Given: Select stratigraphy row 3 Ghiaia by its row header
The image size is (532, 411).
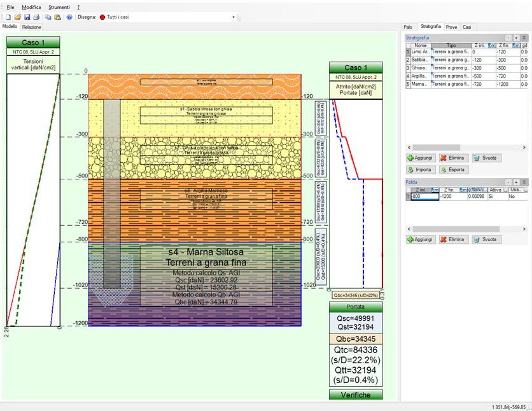Looking at the screenshot, I should click(x=407, y=68).
